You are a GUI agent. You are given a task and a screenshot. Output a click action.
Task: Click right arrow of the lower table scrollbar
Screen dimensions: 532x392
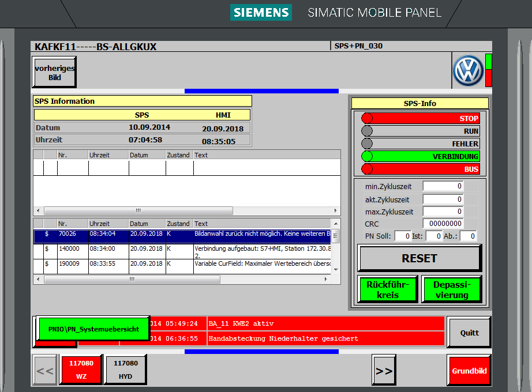pyautogui.click(x=325, y=279)
